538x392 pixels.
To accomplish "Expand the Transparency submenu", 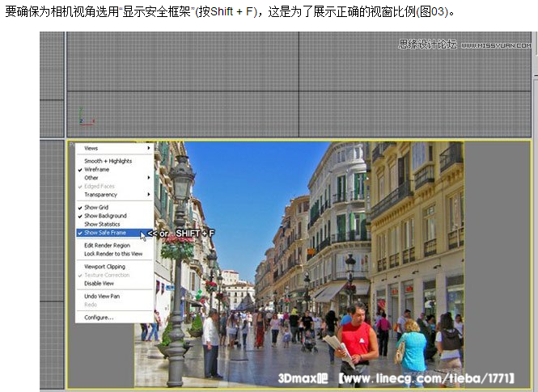I will click(x=114, y=194).
